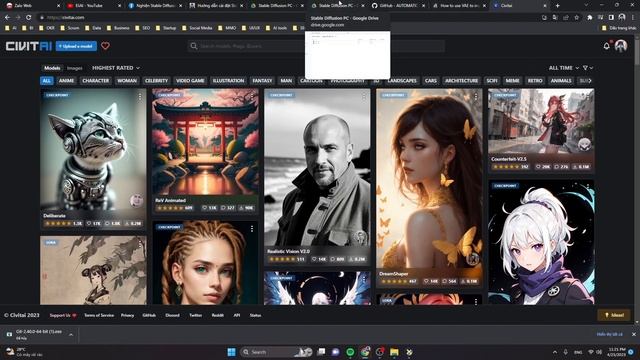Switch view to Models
Screen dimensions: 640x360
(52, 68)
